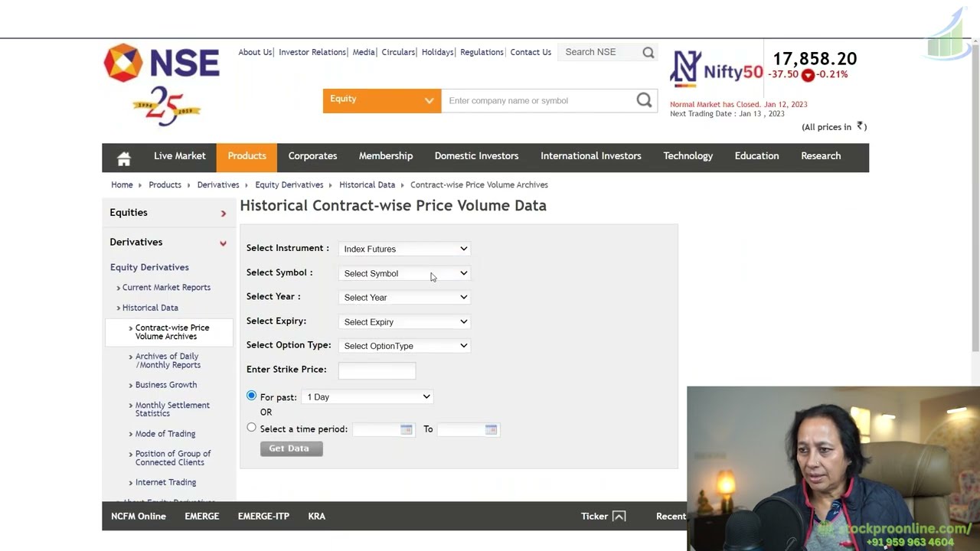Open the International Investors menu

pos(591,156)
